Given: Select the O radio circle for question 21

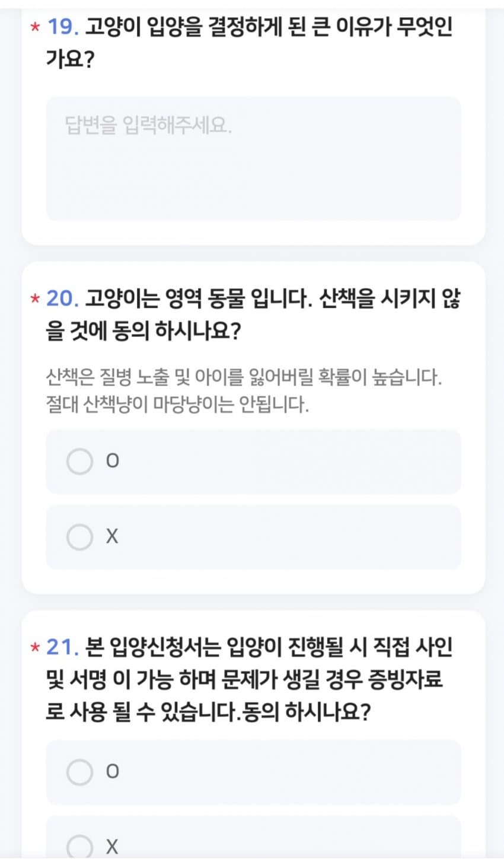Looking at the screenshot, I should (x=79, y=772).
